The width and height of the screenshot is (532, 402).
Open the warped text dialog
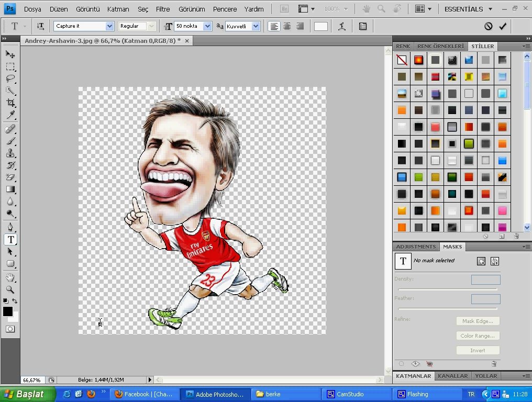pyautogui.click(x=342, y=26)
